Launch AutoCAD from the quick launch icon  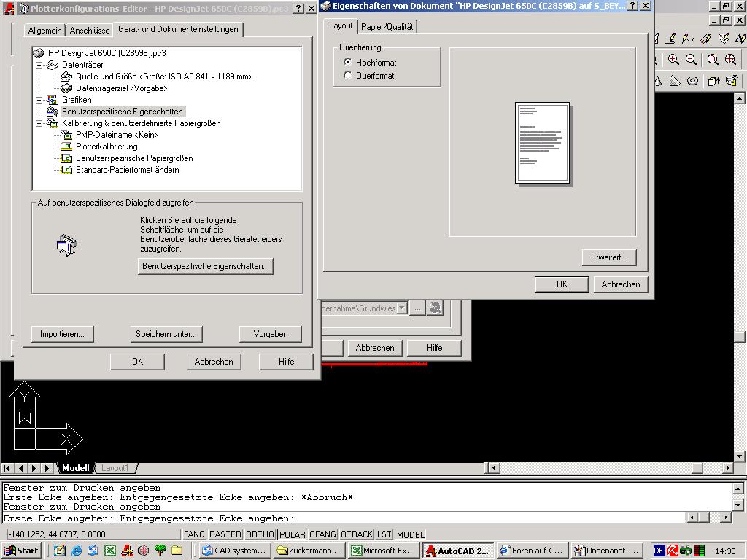127,551
